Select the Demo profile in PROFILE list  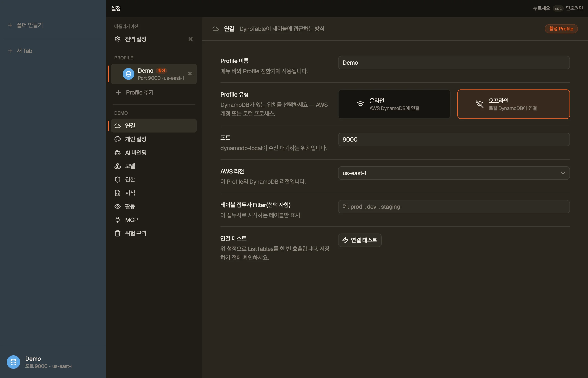(x=154, y=74)
